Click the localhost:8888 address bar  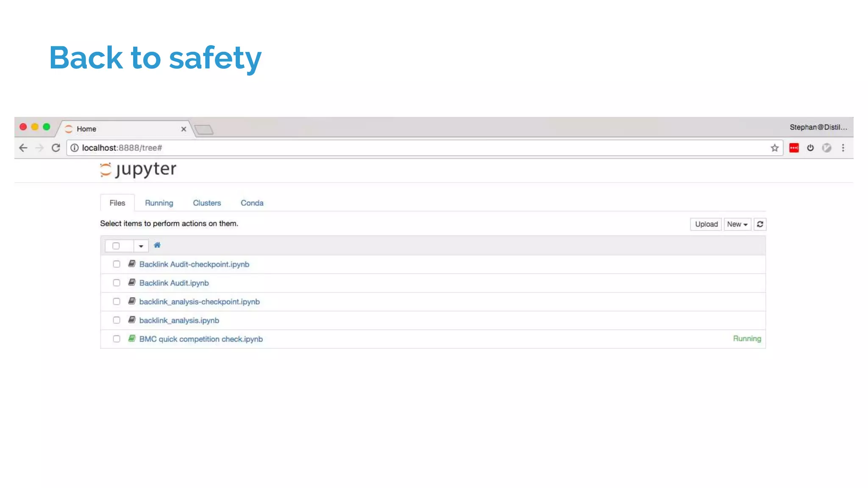pyautogui.click(x=424, y=148)
